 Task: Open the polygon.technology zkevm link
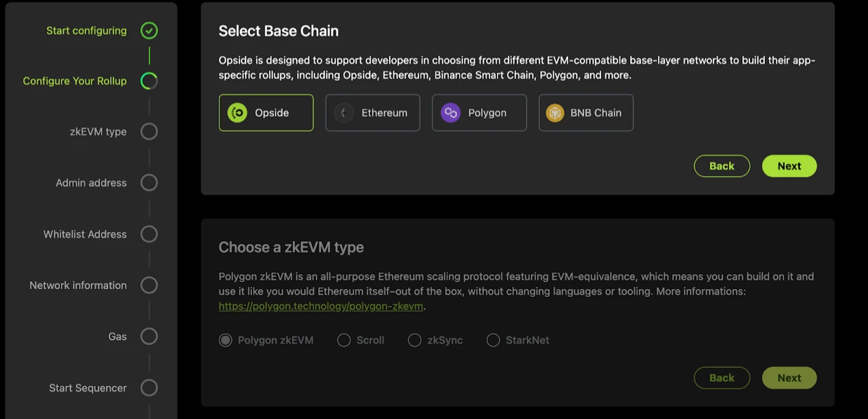[321, 307]
